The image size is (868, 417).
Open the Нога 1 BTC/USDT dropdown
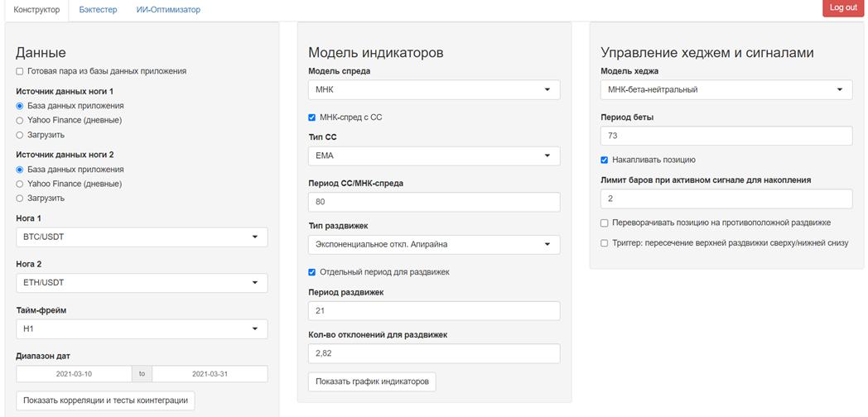tap(142, 237)
